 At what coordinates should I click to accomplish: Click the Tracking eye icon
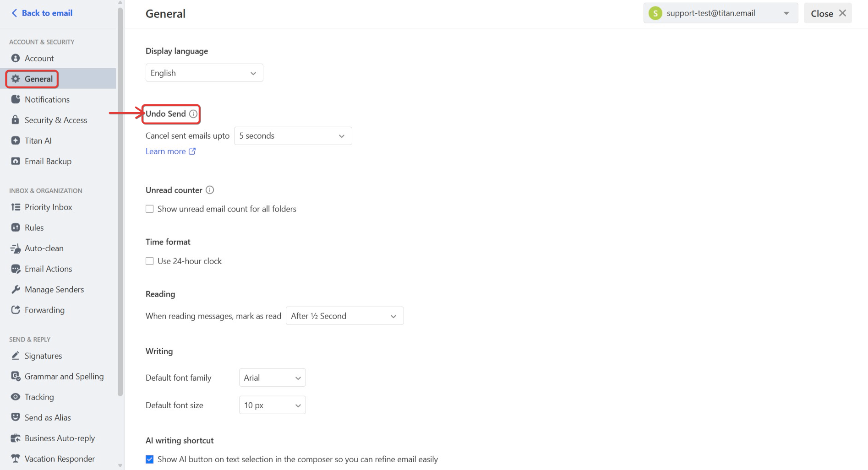tap(16, 397)
